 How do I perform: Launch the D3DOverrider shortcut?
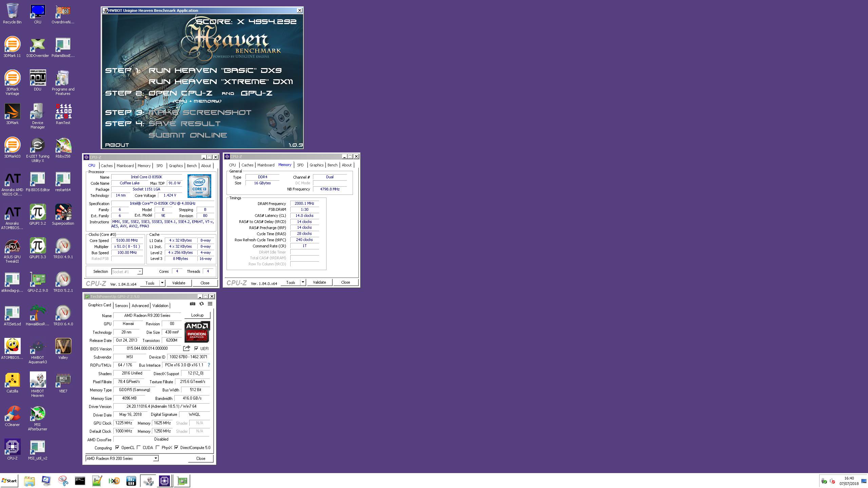38,47
